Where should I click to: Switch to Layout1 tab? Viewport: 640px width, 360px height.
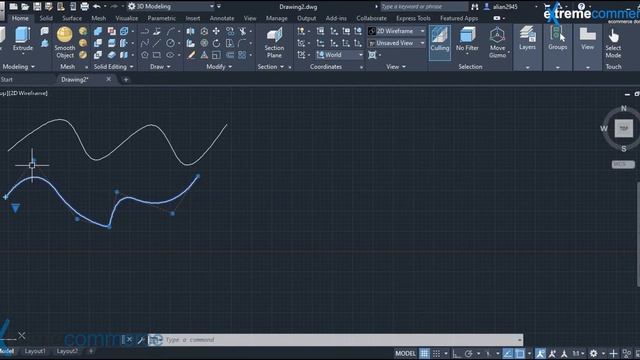(35, 351)
